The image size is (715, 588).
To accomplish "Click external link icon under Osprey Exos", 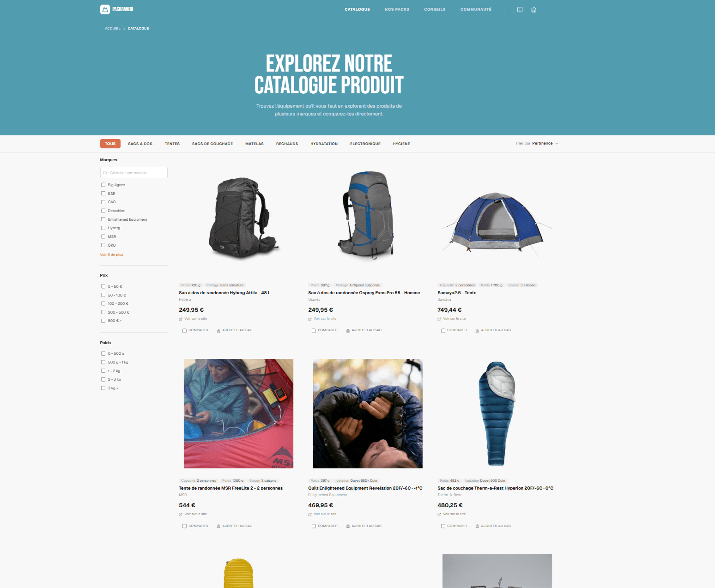I will tap(310, 319).
